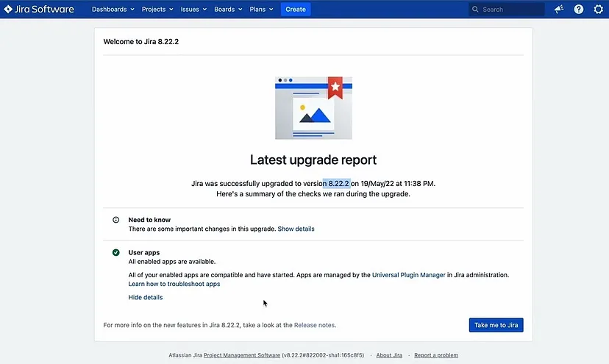
Task: Open the Issues dropdown menu
Action: pyautogui.click(x=193, y=10)
